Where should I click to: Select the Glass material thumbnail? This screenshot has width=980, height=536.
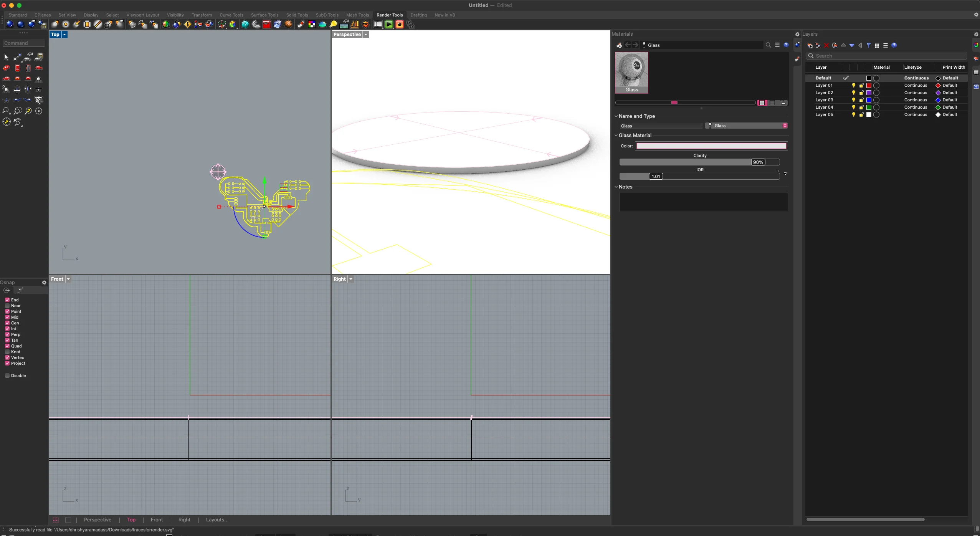click(631, 73)
